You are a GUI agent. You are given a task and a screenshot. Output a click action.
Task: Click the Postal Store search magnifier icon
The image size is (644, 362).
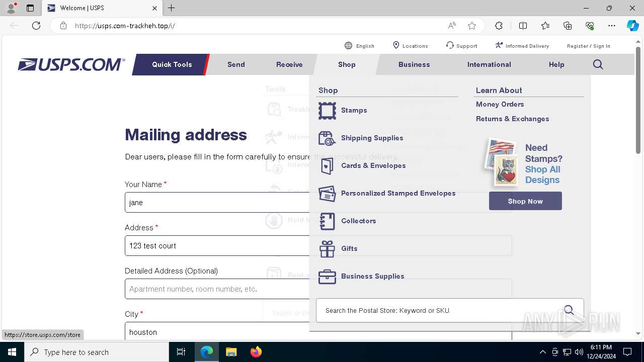coord(569,310)
